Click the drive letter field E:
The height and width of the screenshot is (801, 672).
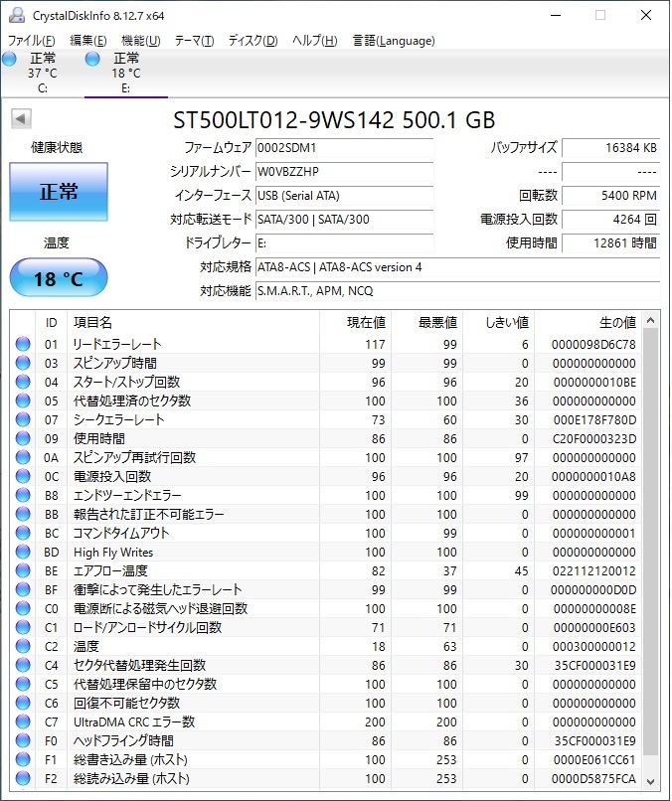[x=344, y=243]
